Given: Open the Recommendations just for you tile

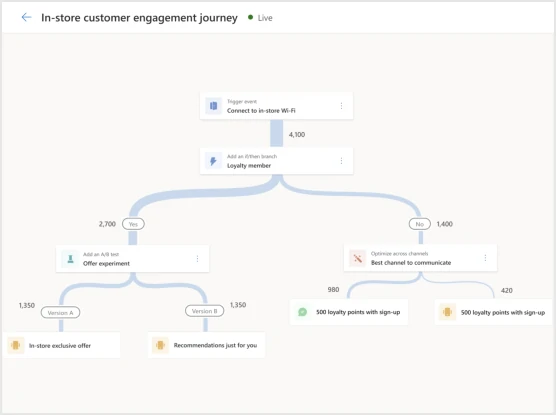Looking at the screenshot, I should pyautogui.click(x=206, y=345).
